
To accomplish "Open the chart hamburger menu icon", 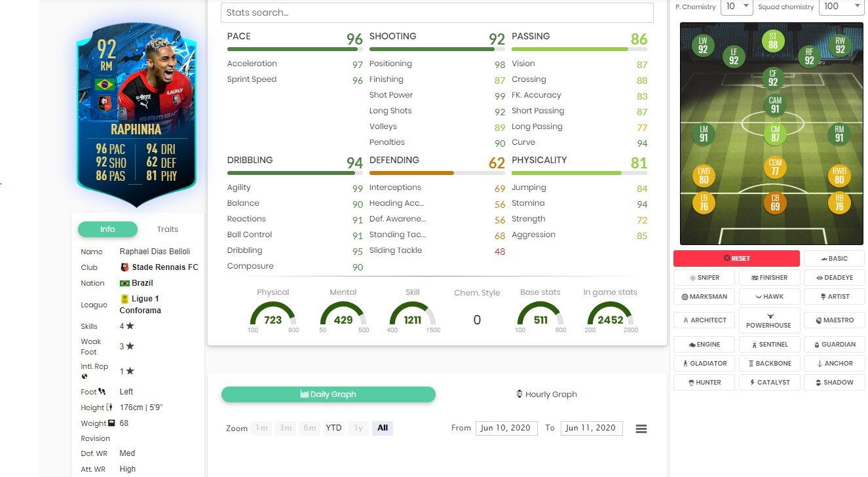I will [641, 429].
